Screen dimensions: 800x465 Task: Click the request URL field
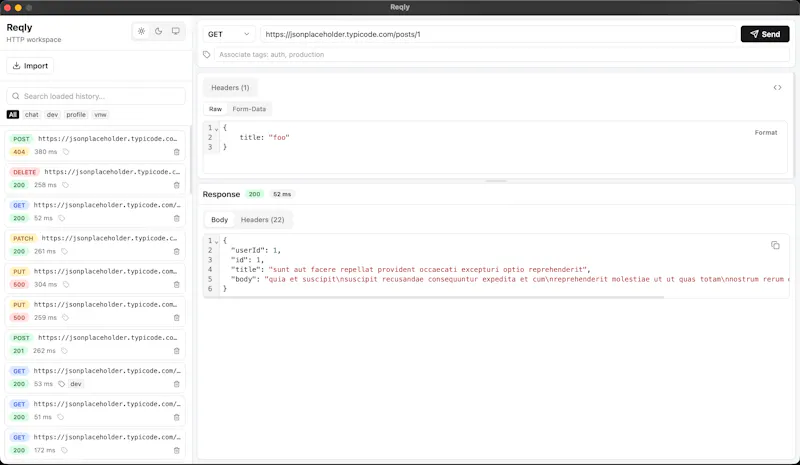[x=498, y=34]
